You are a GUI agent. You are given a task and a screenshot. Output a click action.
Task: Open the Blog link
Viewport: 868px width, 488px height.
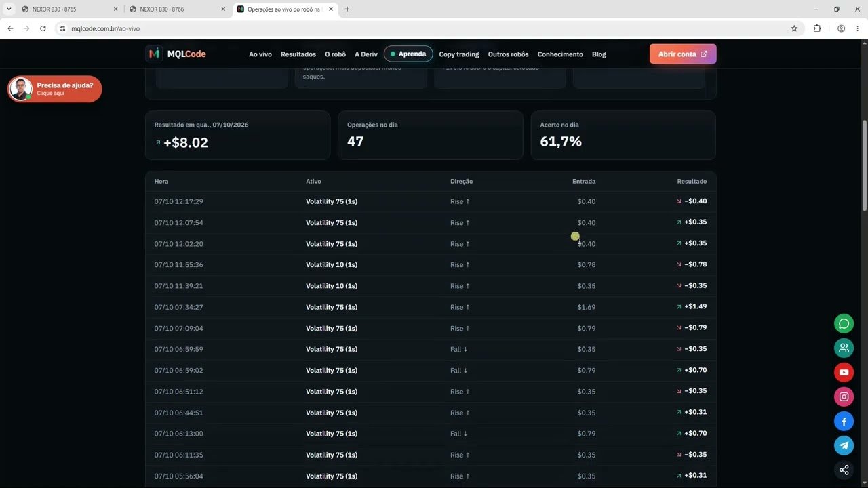(x=599, y=54)
